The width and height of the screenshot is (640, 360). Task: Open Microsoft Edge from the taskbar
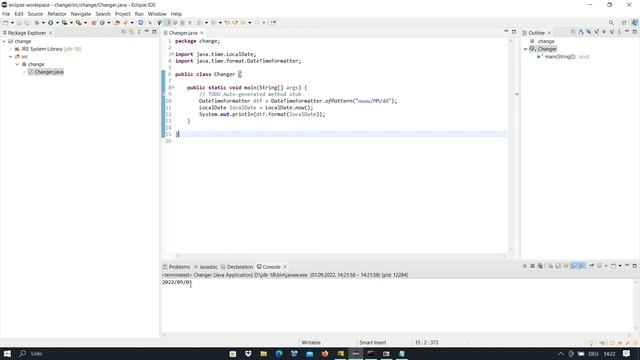(279, 353)
